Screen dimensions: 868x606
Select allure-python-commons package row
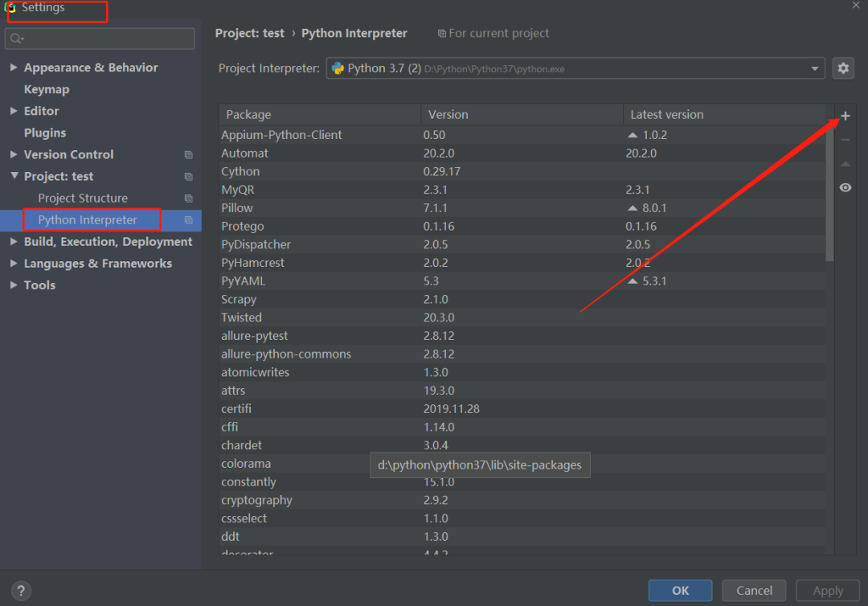tap(522, 354)
